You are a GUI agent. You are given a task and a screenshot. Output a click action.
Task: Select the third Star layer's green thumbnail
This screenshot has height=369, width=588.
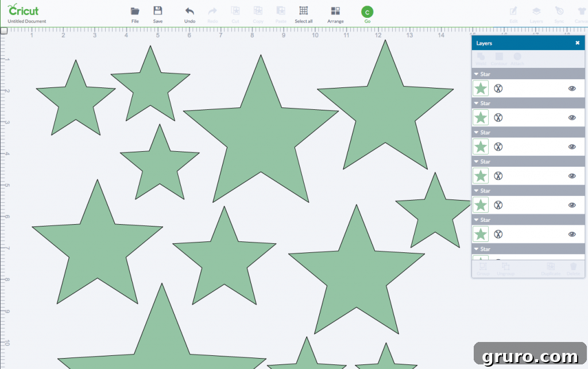point(481,147)
